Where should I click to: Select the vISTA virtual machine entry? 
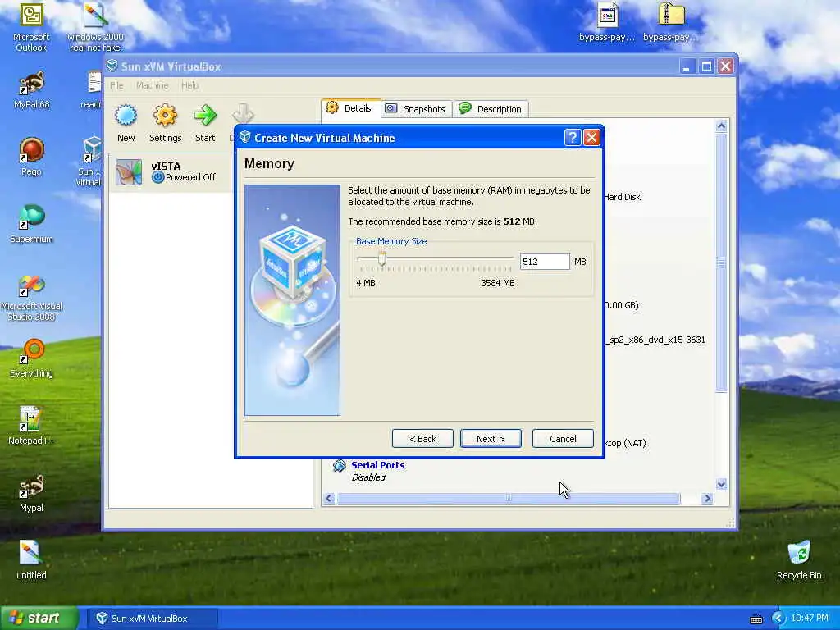click(x=171, y=172)
